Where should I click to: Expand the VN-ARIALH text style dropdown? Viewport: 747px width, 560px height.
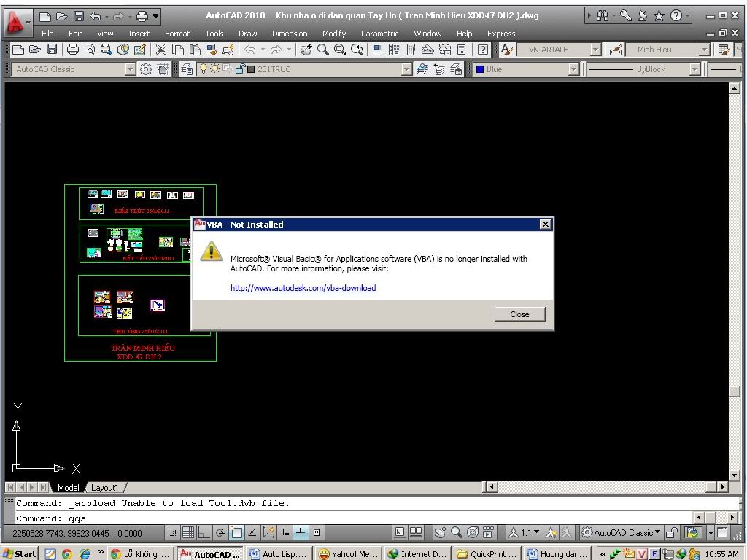point(595,50)
